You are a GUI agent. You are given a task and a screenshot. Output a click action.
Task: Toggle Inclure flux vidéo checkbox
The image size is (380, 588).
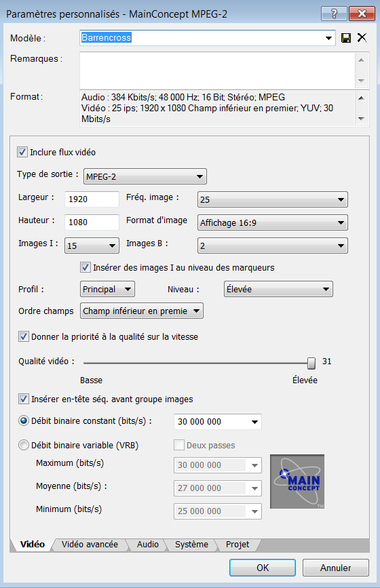22,152
